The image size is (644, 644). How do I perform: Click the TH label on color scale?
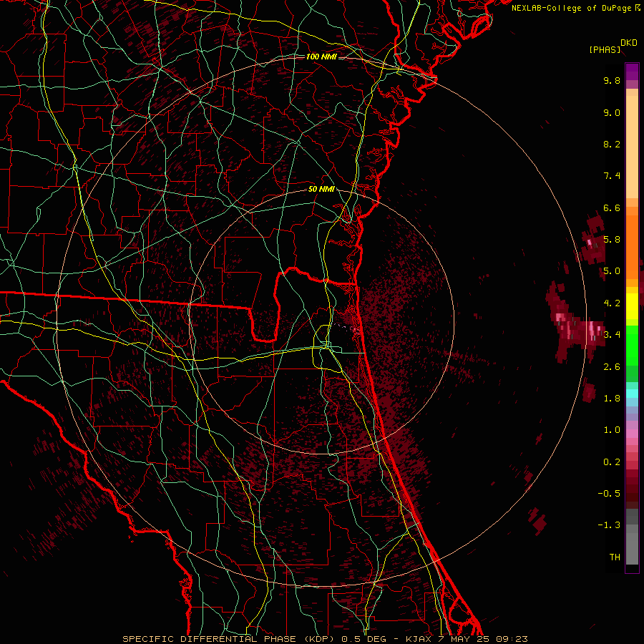point(615,557)
